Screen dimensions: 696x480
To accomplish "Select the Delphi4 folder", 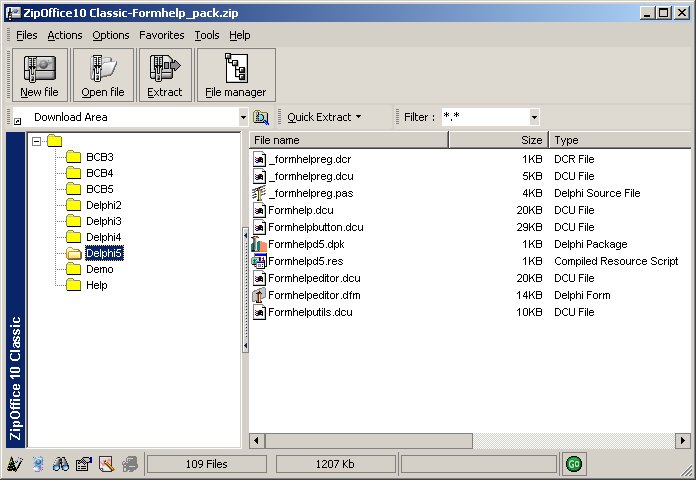I will click(x=103, y=237).
